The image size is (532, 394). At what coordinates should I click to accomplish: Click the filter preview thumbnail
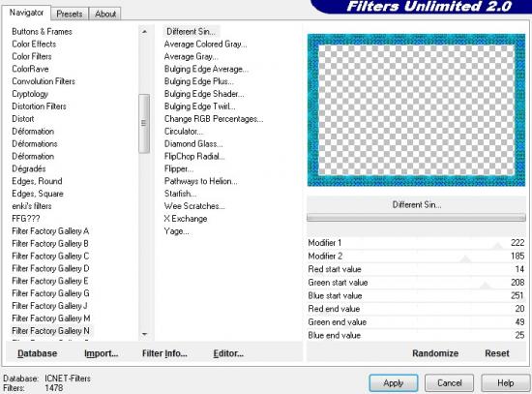[x=416, y=110]
